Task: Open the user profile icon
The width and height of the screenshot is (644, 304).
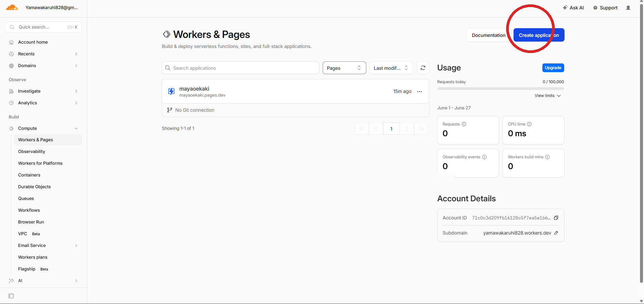Action: [x=628, y=8]
